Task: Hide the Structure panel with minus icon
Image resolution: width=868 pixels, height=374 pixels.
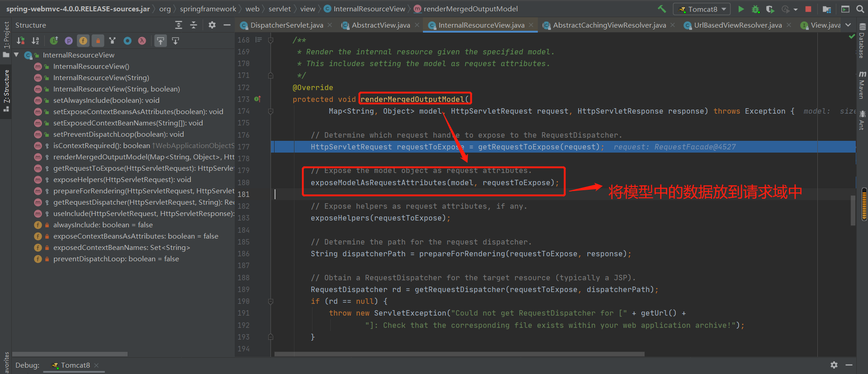Action: (227, 25)
